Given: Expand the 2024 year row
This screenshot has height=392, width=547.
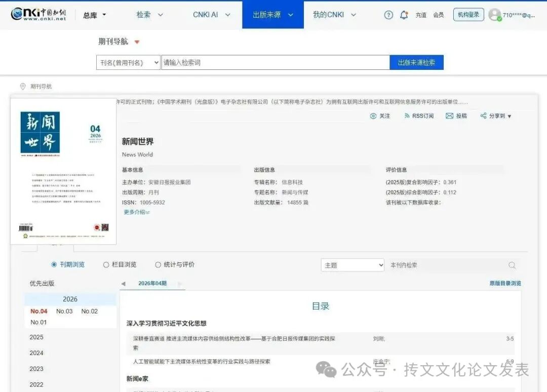Looking at the screenshot, I should coord(36,353).
